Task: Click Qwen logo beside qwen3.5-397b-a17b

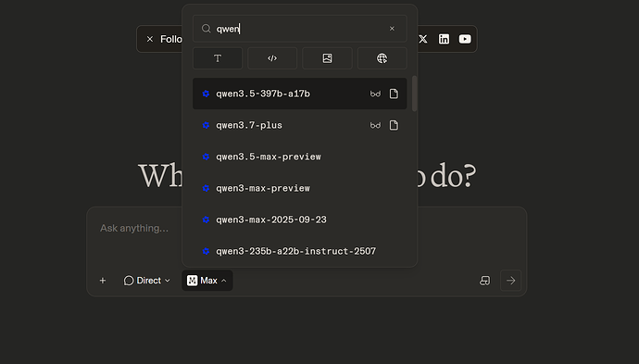Action: pyautogui.click(x=206, y=94)
